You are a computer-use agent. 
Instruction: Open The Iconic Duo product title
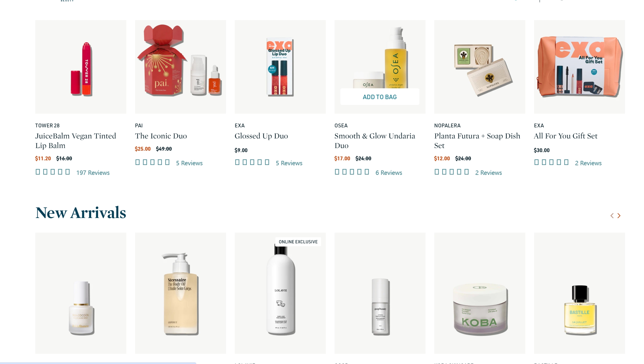[161, 136]
